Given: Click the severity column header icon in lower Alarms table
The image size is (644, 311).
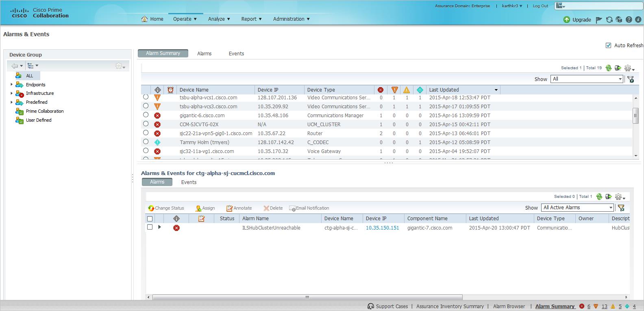Looking at the screenshot, I should click(176, 219).
